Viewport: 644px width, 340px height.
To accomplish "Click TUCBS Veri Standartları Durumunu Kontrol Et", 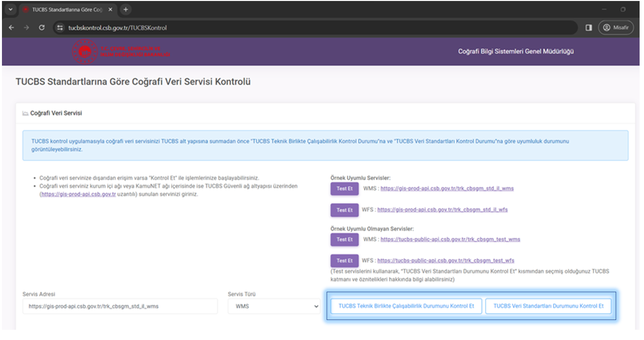I will (548, 306).
